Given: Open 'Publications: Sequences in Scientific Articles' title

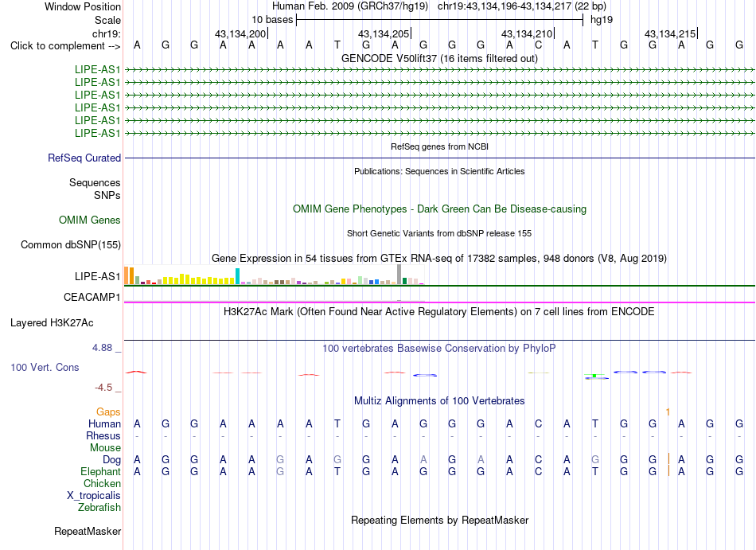Looking at the screenshot, I should pyautogui.click(x=439, y=171).
